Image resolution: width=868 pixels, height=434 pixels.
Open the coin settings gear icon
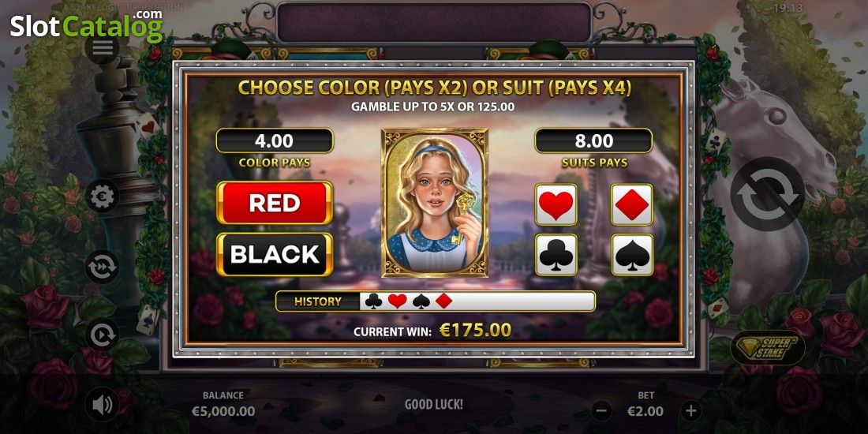(x=102, y=196)
